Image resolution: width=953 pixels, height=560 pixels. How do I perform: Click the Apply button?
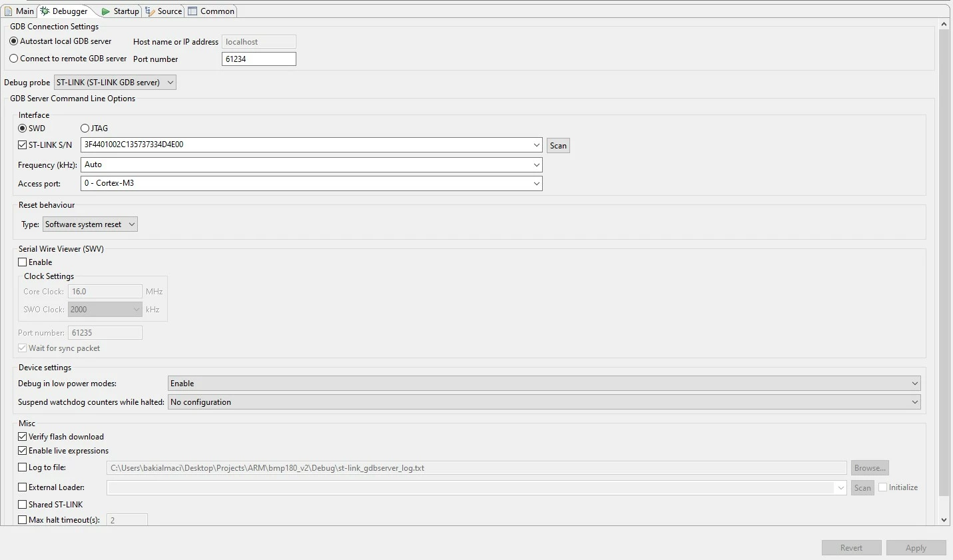916,548
